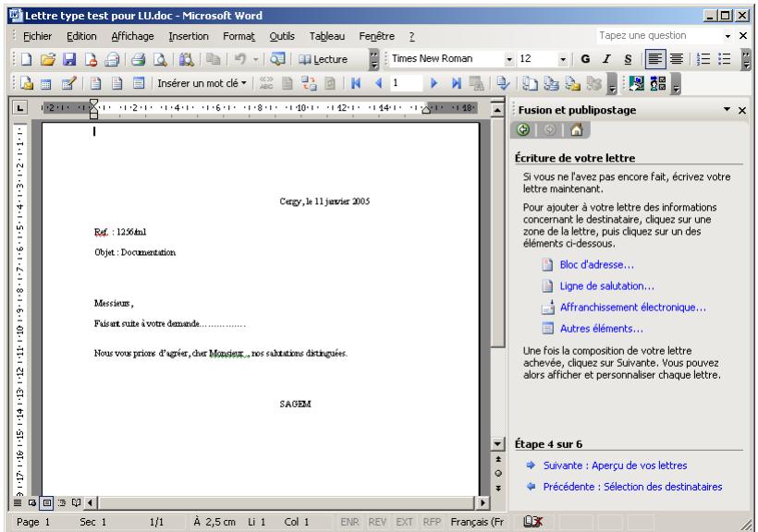The height and width of the screenshot is (532, 758).
Task: Expand mail merge toolbar options chevron
Action: coord(612,84)
